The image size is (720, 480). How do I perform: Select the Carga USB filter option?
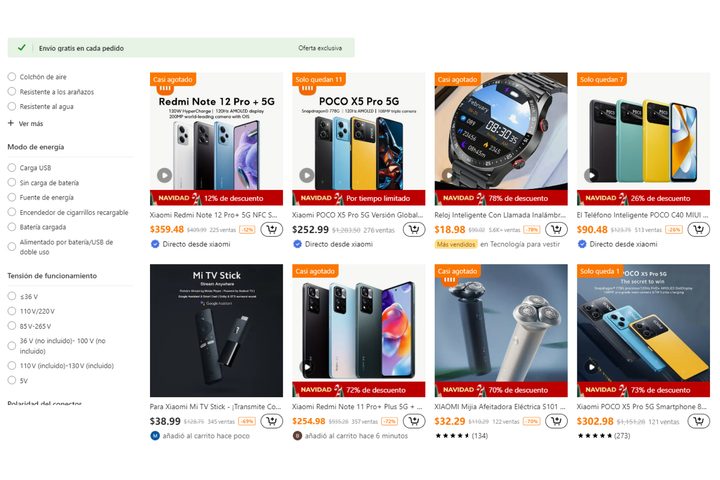pos(12,168)
